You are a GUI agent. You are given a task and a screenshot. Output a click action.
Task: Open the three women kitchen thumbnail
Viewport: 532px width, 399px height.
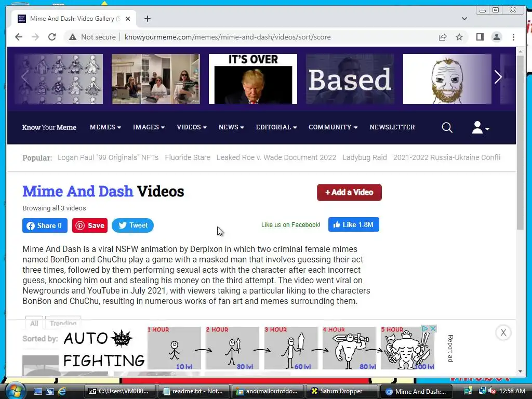click(156, 79)
